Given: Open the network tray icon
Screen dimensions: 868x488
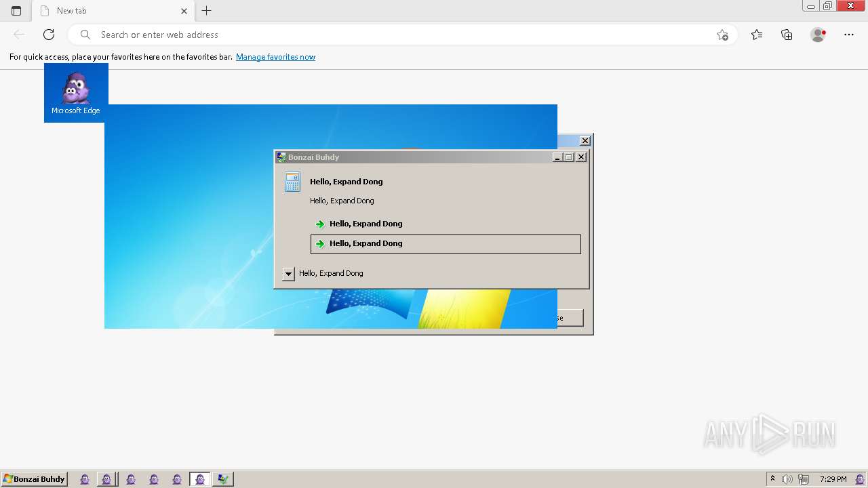Looking at the screenshot, I should (804, 479).
